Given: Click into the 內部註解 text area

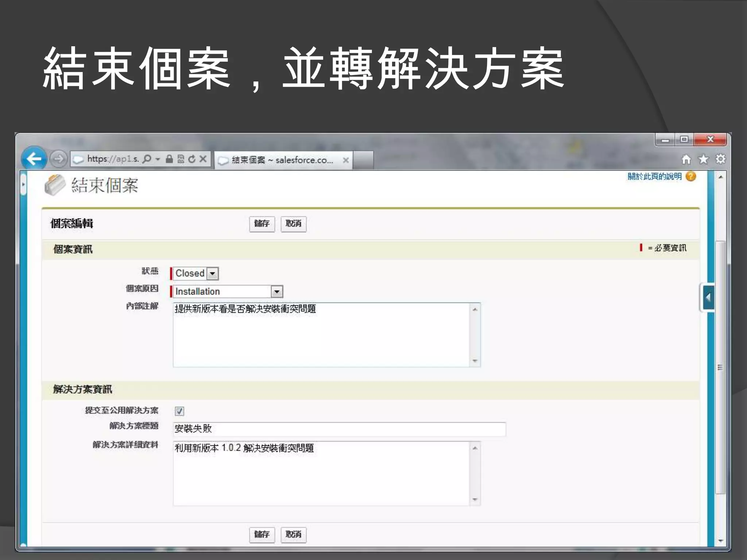Looking at the screenshot, I should pyautogui.click(x=326, y=335).
